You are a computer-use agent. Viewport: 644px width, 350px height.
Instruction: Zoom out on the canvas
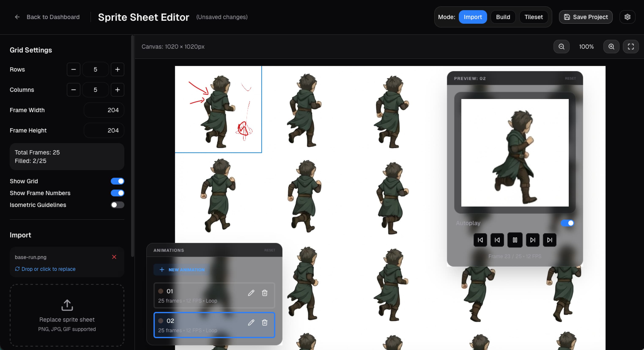[x=562, y=47]
